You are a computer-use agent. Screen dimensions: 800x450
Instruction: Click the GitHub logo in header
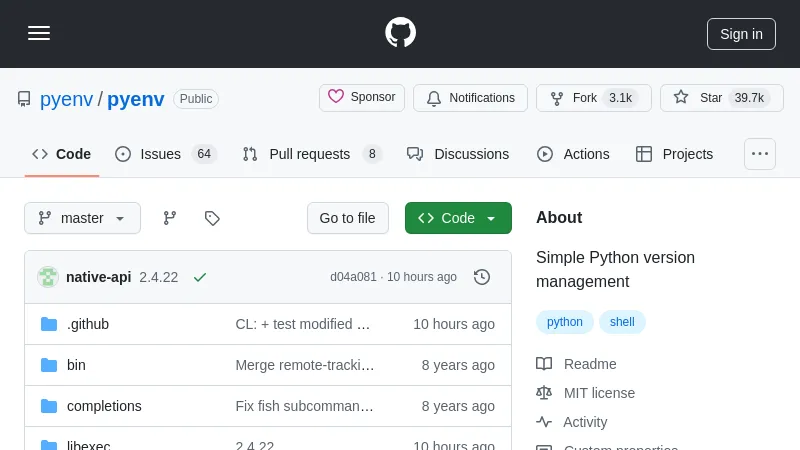[400, 33]
